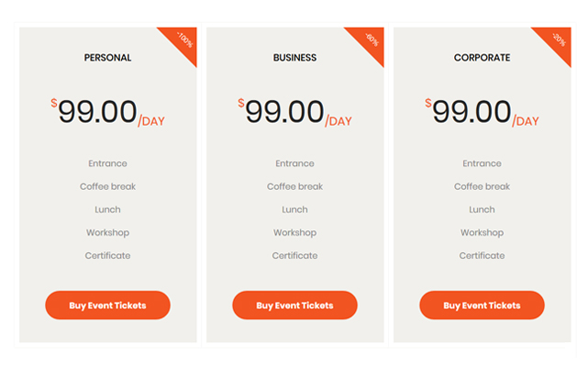Click Coffee break in Business plan
Image resolution: width=588 pixels, height=367 pixels.
click(294, 187)
